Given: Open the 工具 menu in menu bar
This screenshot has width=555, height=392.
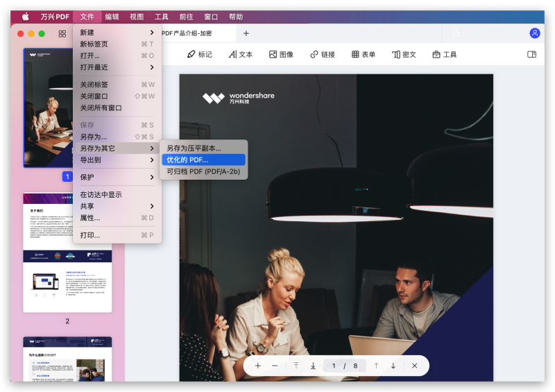Looking at the screenshot, I should (x=162, y=17).
